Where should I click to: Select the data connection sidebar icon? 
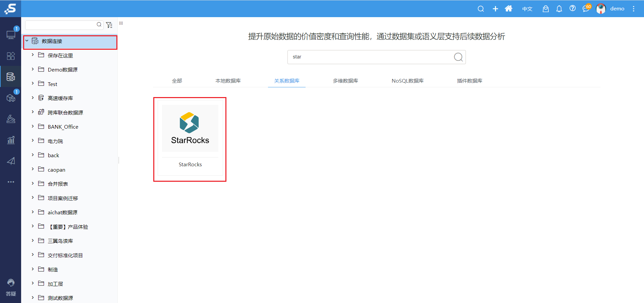(x=11, y=77)
